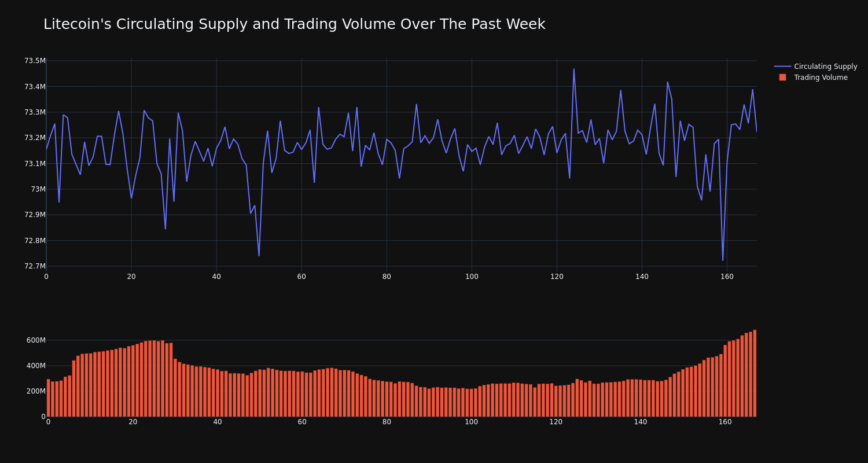This screenshot has height=463, width=868.
Task: Click x-axis tick 120 on volume chart
Action: pos(556,422)
